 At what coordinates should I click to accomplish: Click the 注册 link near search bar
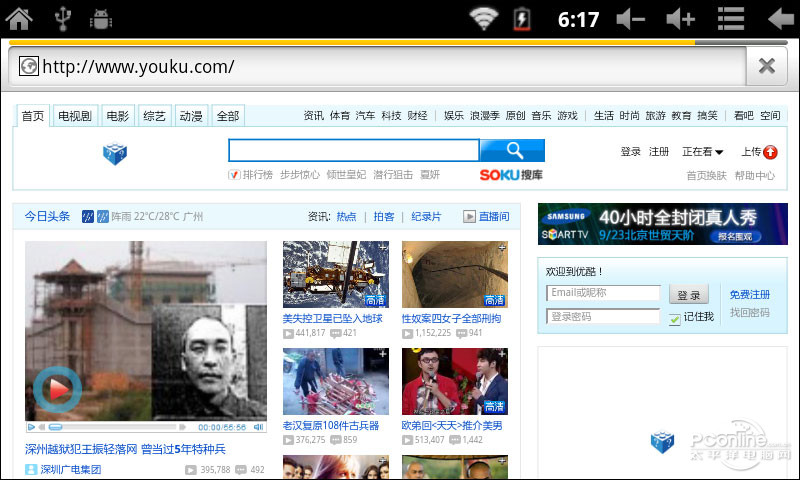point(659,151)
